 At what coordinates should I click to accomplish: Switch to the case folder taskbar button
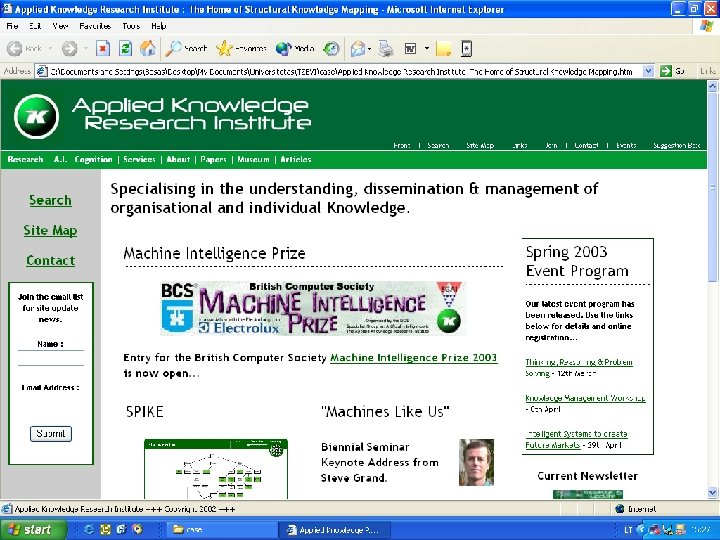221,529
